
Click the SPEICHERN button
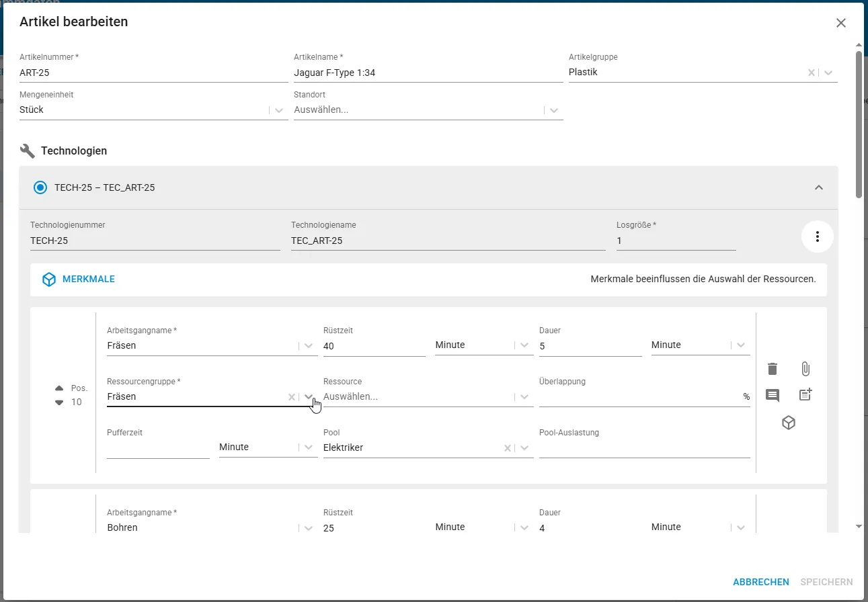point(826,583)
